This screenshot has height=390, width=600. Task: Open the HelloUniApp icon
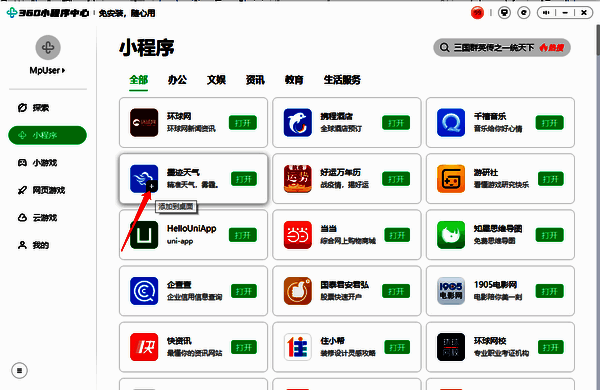click(x=144, y=235)
